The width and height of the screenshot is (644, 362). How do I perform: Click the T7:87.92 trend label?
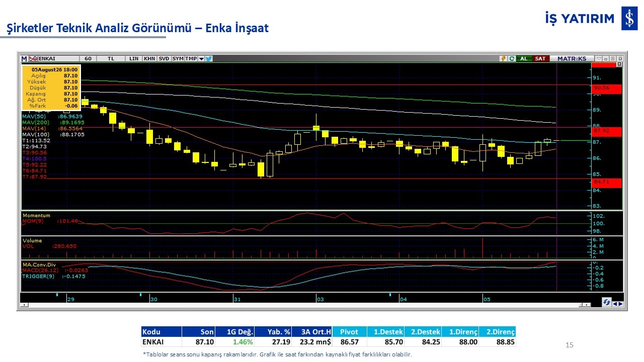[34, 176]
